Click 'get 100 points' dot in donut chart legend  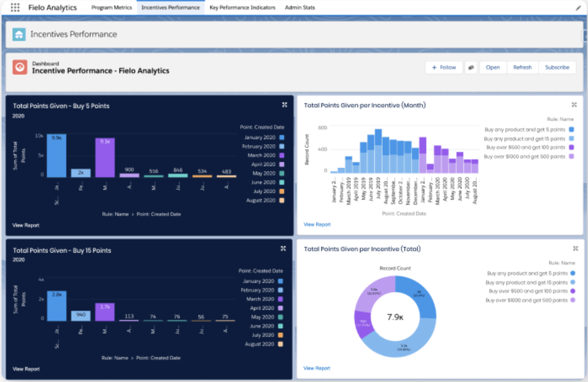coord(573,291)
